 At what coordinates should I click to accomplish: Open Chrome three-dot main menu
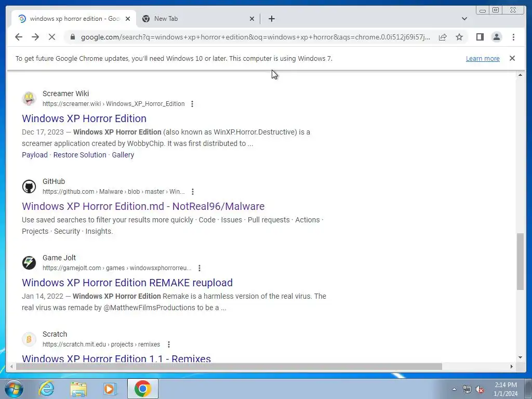[513, 37]
